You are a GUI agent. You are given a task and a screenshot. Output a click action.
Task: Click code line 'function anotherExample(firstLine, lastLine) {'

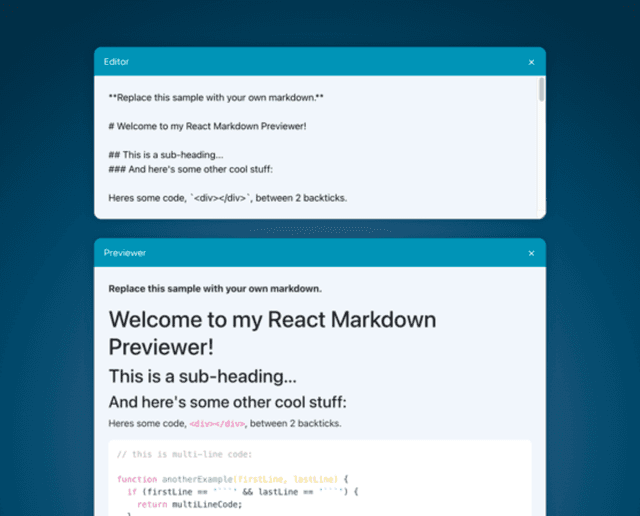tap(232, 479)
